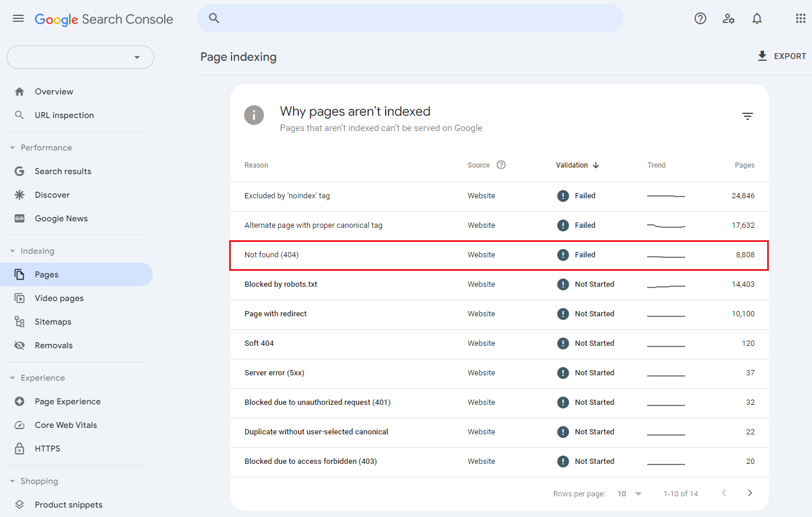Click the EXPORT button
Viewport: 812px width, 517px height.
[x=781, y=55]
